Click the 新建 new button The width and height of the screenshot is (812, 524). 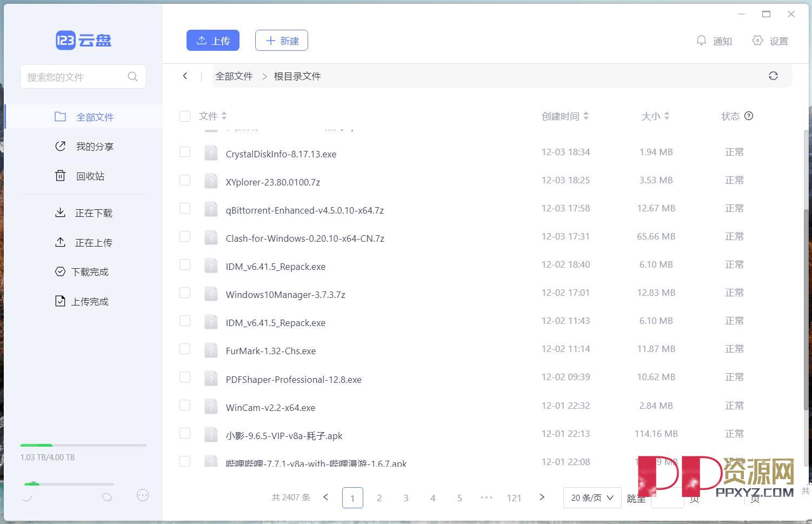pyautogui.click(x=282, y=41)
